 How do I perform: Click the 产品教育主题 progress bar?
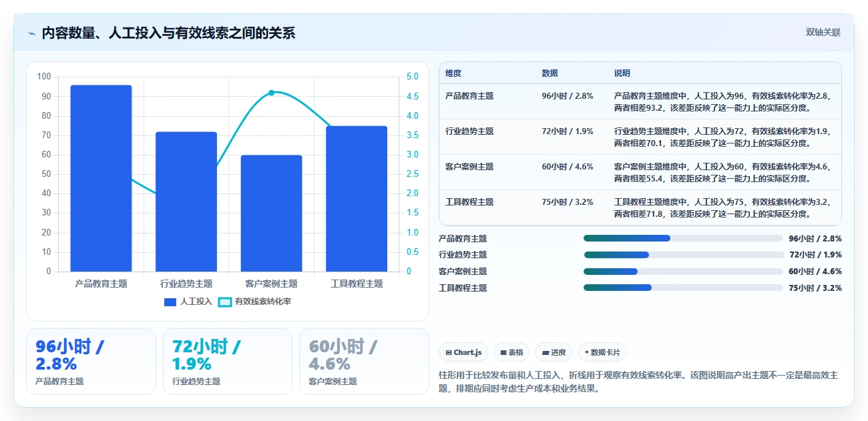[683, 238]
